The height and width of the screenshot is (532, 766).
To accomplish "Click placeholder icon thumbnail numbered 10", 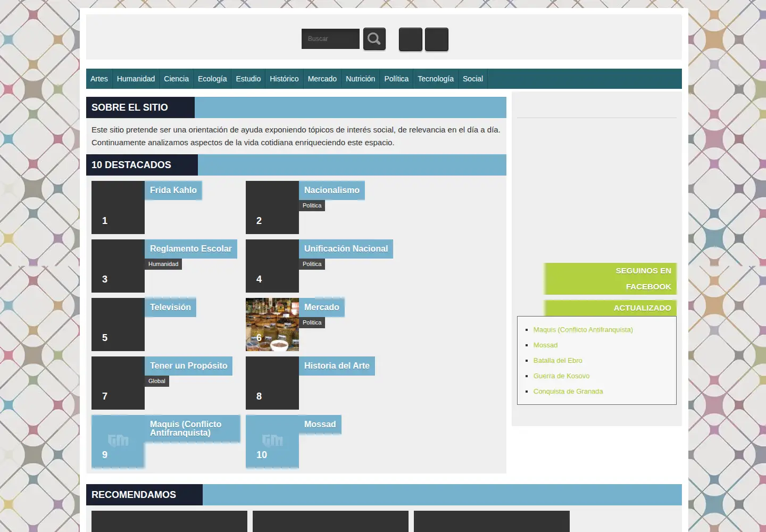I will 272,442.
